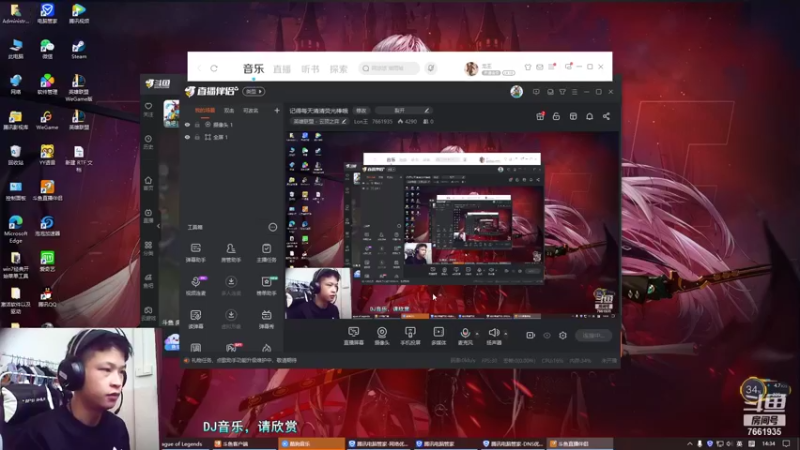The height and width of the screenshot is (450, 800).
Task: Mute the 扬声器 speaker
Action: pos(493,336)
